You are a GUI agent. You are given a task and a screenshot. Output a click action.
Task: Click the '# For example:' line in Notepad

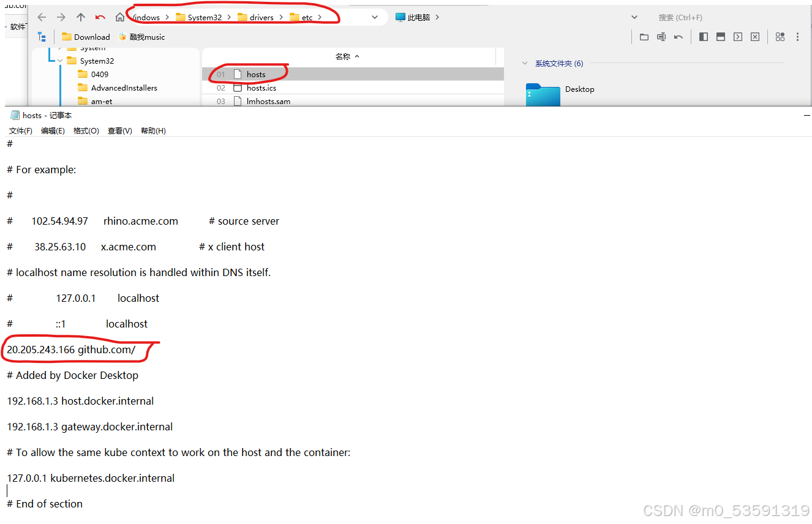[42, 170]
